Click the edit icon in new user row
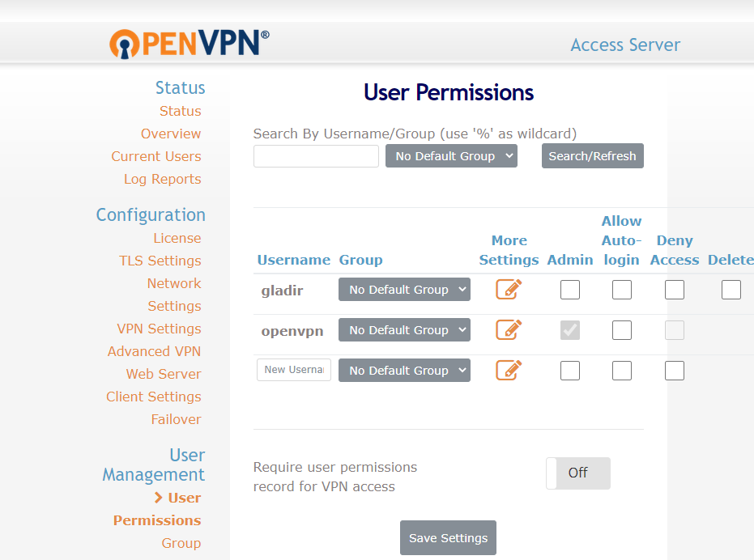 click(509, 370)
